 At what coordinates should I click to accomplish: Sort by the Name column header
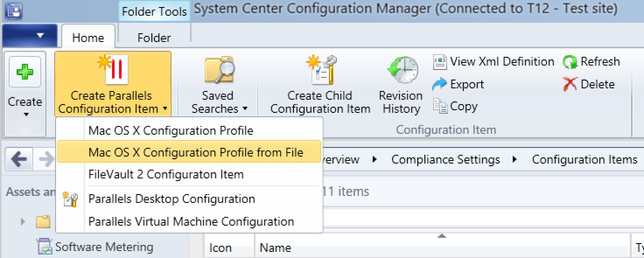tap(442, 248)
